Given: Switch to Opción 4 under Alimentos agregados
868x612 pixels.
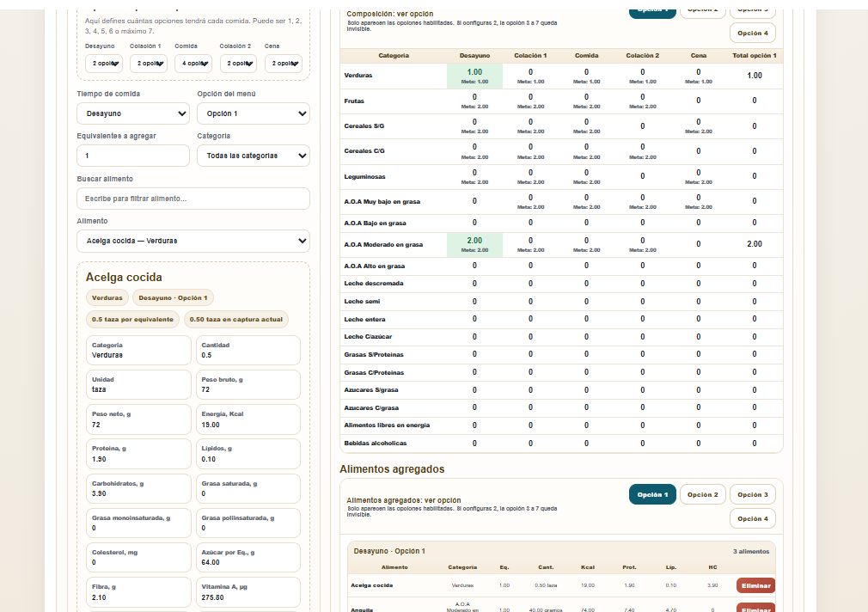Looking at the screenshot, I should 753,518.
